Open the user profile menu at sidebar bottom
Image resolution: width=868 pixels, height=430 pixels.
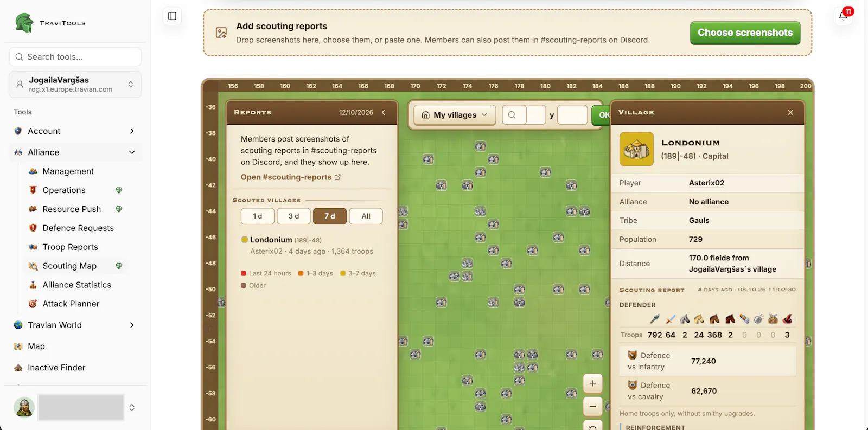[75, 407]
